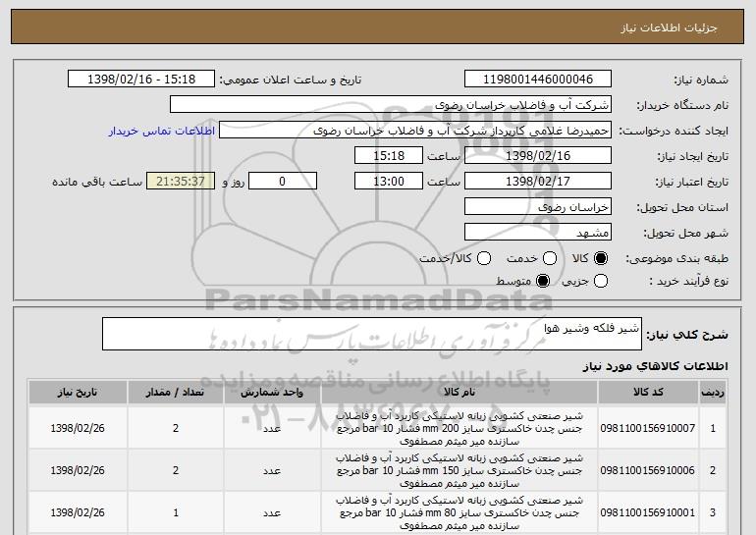The width and height of the screenshot is (756, 535).
Task: Select the کالا/خدمت radio button
Action: [484, 258]
